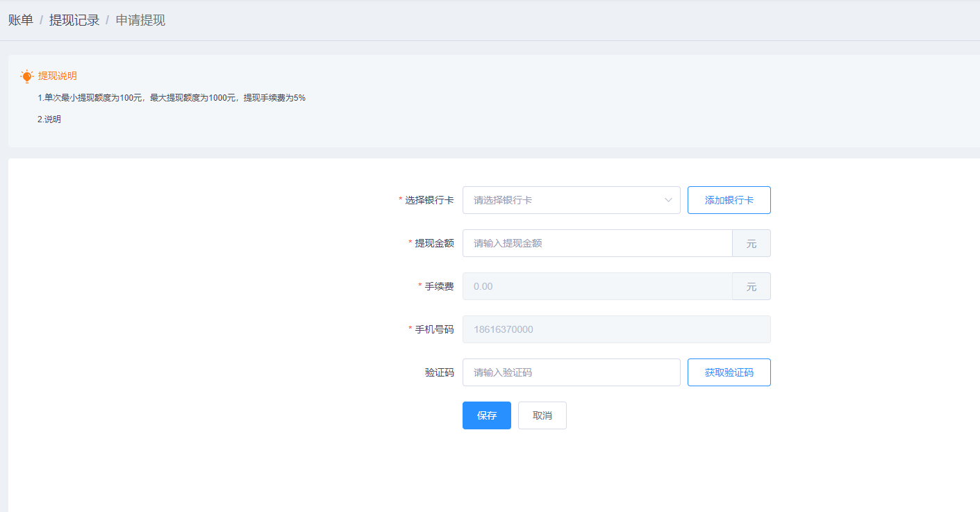Click the orange 提现说明 heading

[58, 76]
